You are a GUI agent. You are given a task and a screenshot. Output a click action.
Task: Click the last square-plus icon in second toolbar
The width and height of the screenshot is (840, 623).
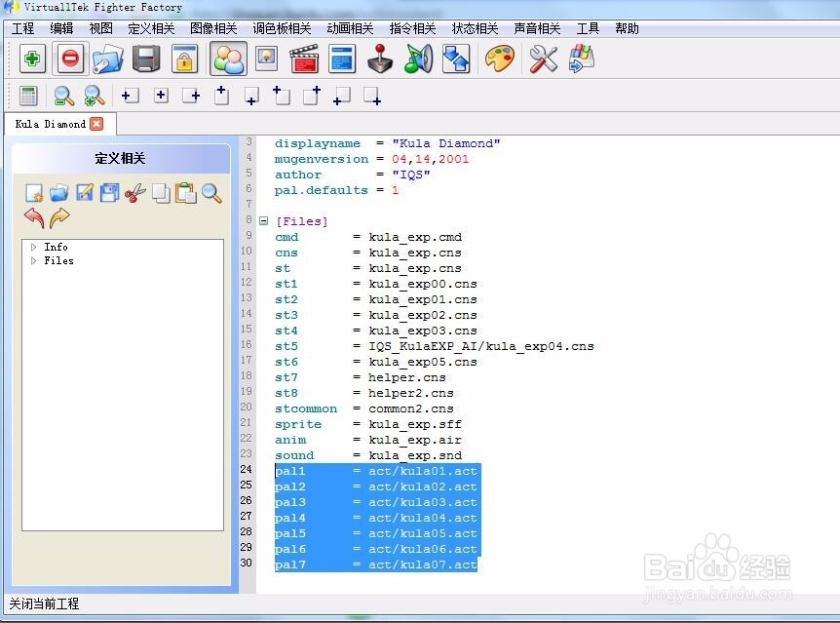372,96
